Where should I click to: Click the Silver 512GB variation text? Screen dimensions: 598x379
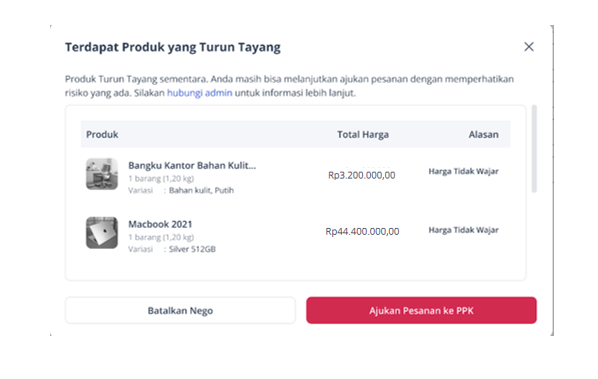click(192, 249)
